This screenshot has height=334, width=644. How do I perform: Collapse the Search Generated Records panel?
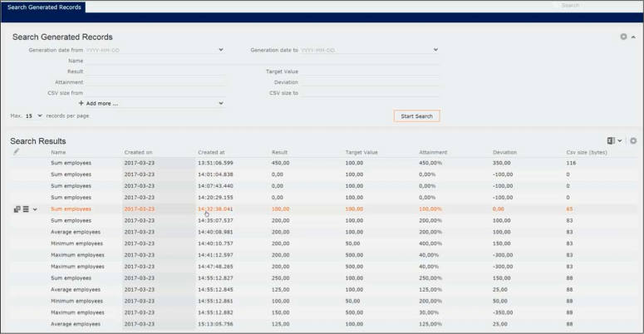633,37
